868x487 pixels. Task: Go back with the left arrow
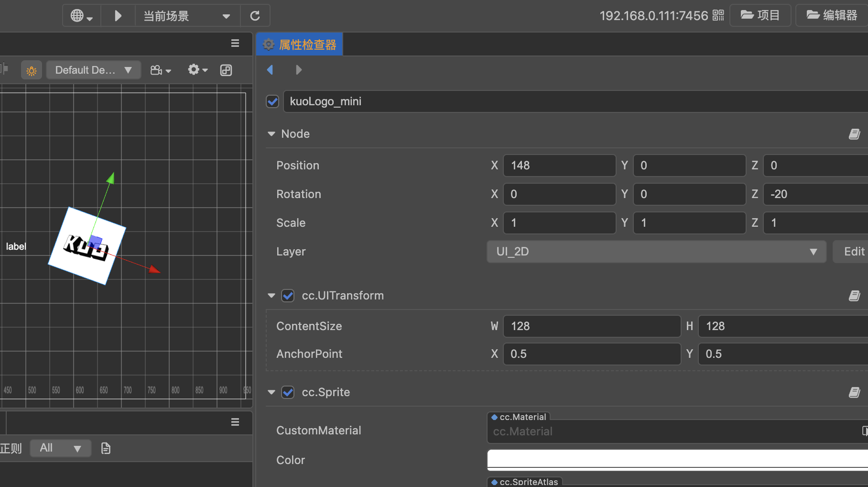[x=270, y=70]
